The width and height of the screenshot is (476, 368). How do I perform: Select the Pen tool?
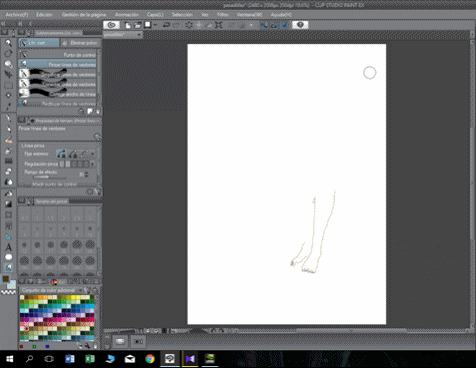pyautogui.click(x=8, y=118)
